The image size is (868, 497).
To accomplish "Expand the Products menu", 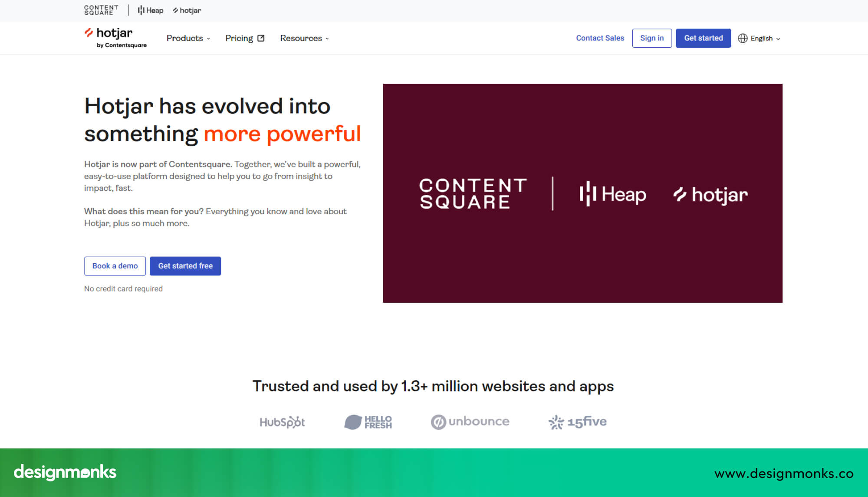I will (188, 38).
